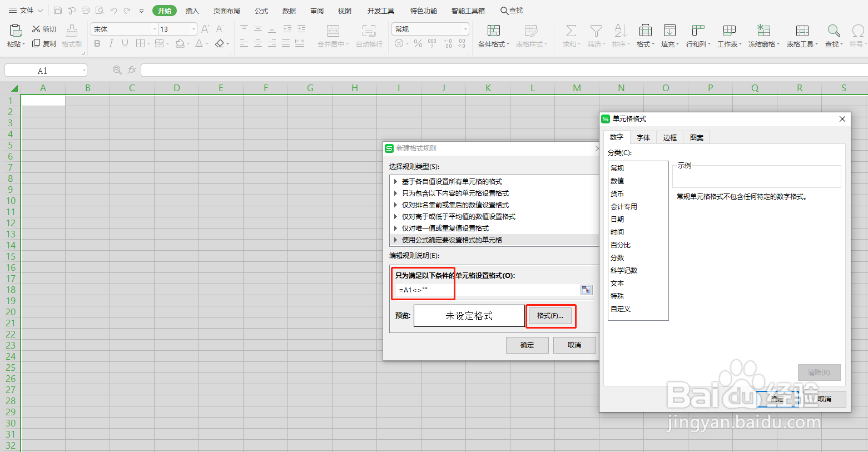Click the Paste (粘贴) icon
This screenshot has width=868, height=452.
[x=16, y=31]
